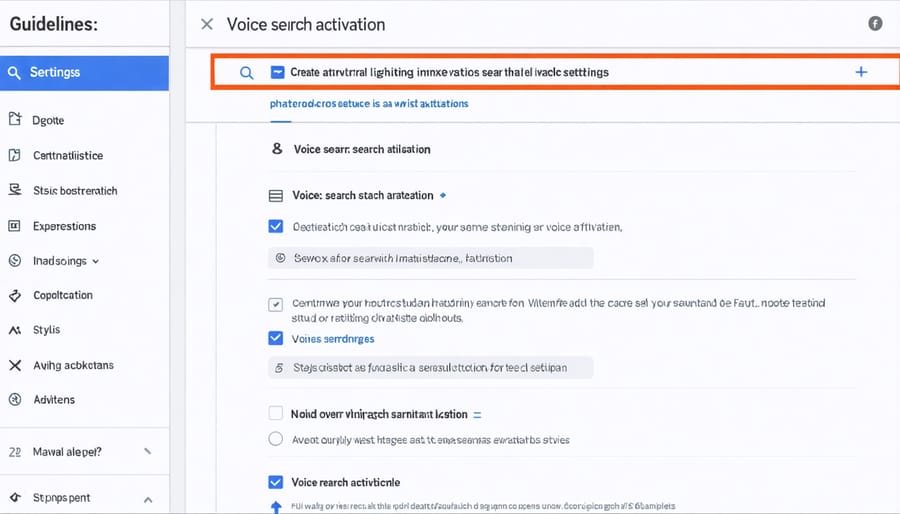The width and height of the screenshot is (900, 514).
Task: Click the X icon beside Avihg acbkctans
Action: pos(15,365)
